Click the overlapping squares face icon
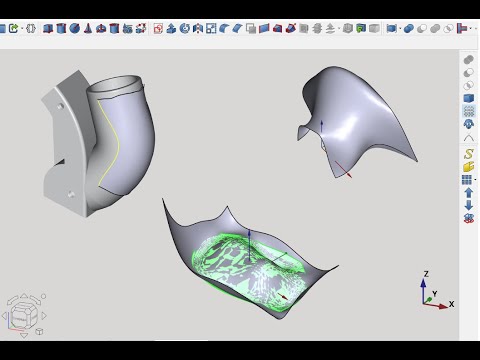The width and height of the screenshot is (480, 360). (251, 29)
